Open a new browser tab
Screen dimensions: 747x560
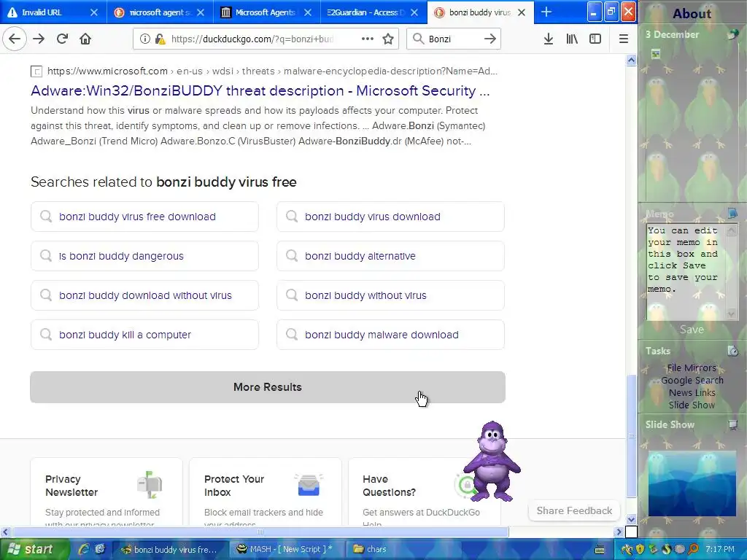(x=546, y=12)
